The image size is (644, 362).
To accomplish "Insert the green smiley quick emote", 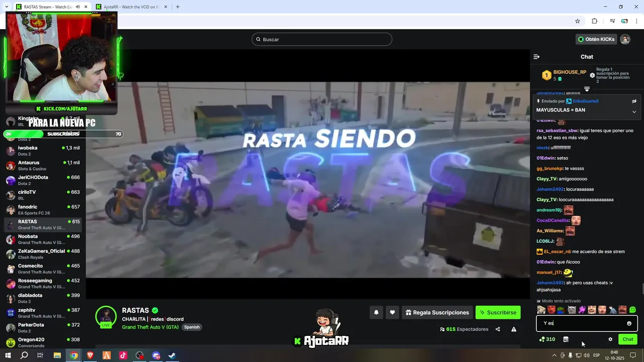I will [632, 310].
